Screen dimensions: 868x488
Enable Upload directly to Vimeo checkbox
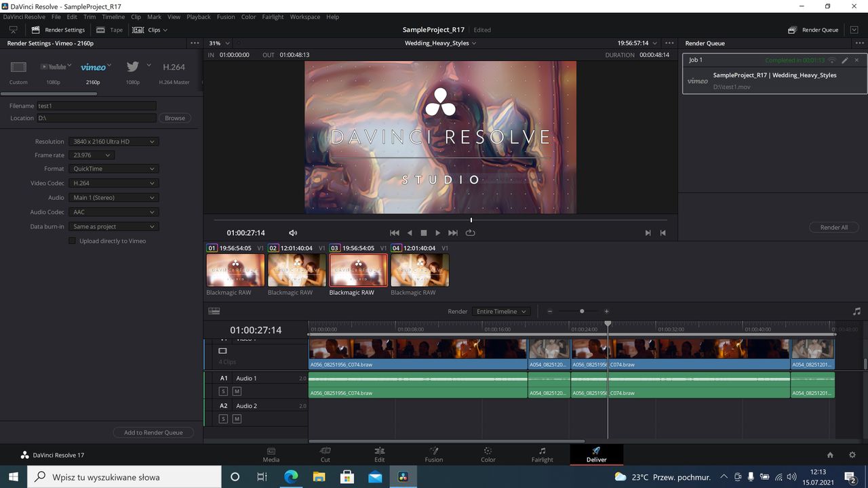[72, 241]
